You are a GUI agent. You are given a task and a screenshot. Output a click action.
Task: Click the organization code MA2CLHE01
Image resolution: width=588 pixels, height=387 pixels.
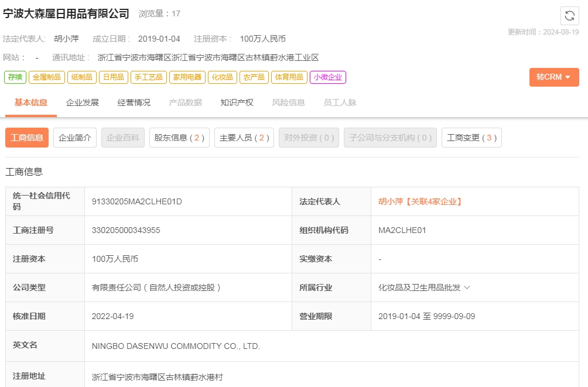pos(402,230)
